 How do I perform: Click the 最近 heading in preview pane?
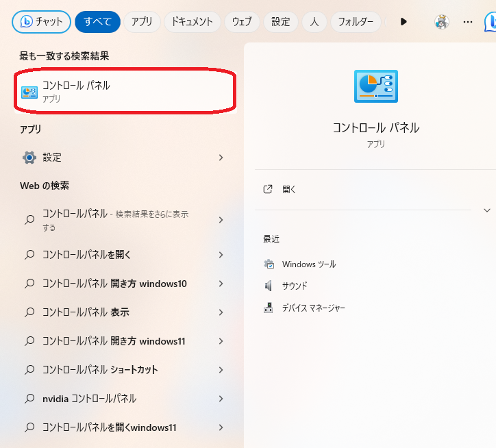[271, 239]
